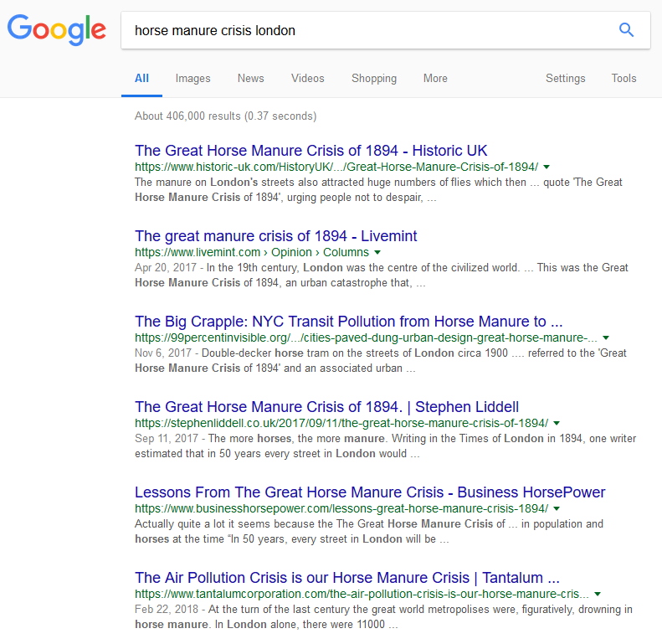Image resolution: width=662 pixels, height=644 pixels.
Task: Open the Videos search tab
Action: click(x=307, y=78)
